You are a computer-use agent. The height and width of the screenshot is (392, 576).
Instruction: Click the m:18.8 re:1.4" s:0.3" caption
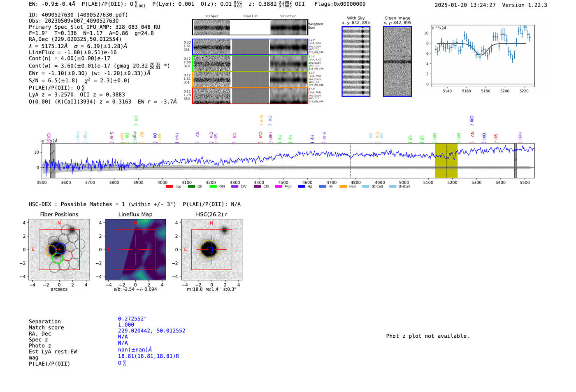[211, 289]
